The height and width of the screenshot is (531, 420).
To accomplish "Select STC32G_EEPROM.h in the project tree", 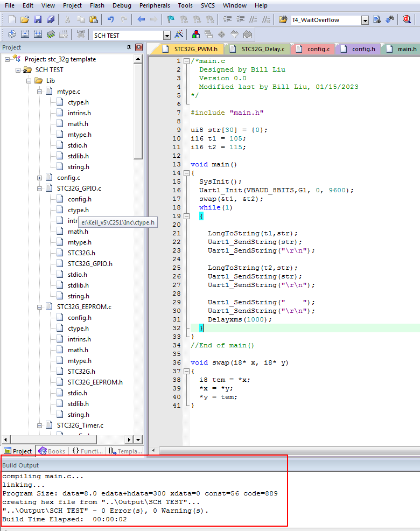I will (x=95, y=382).
